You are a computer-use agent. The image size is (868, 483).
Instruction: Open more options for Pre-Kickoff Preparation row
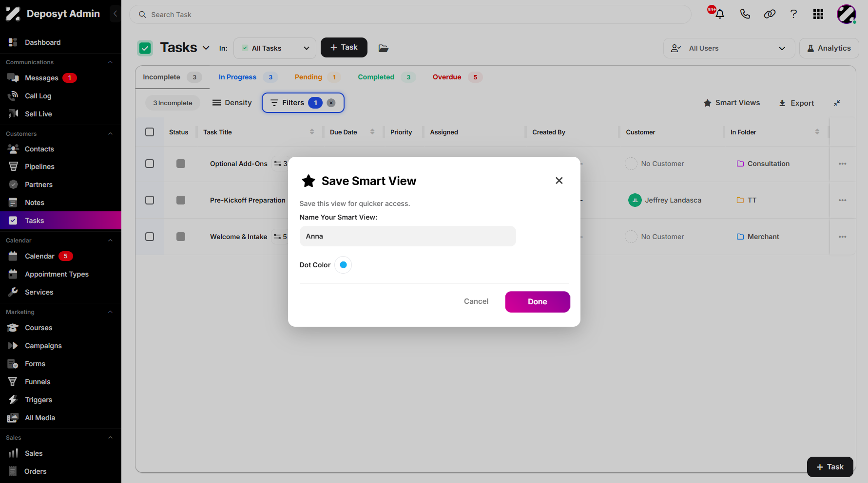[843, 200]
